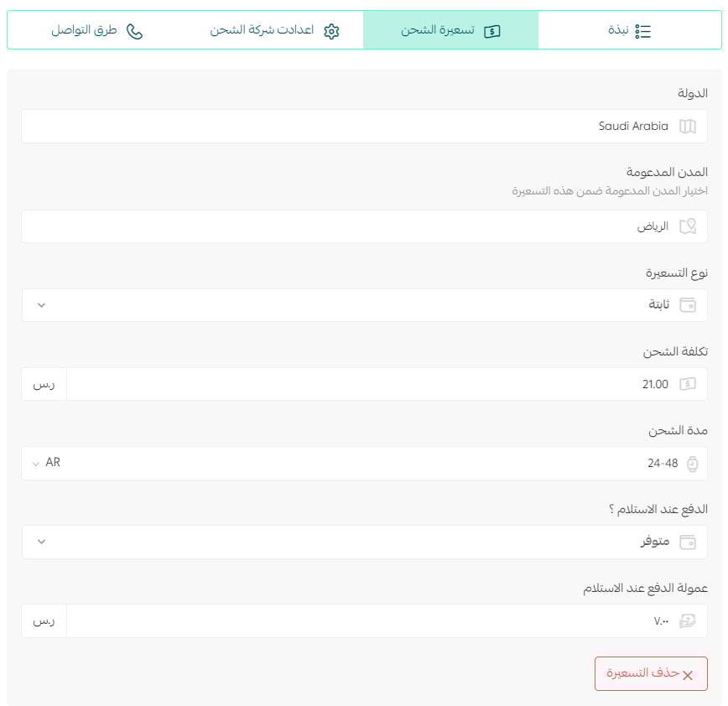This screenshot has height=706, width=728.
Task: Click the location pin icon beside الرياض
Action: 688,226
